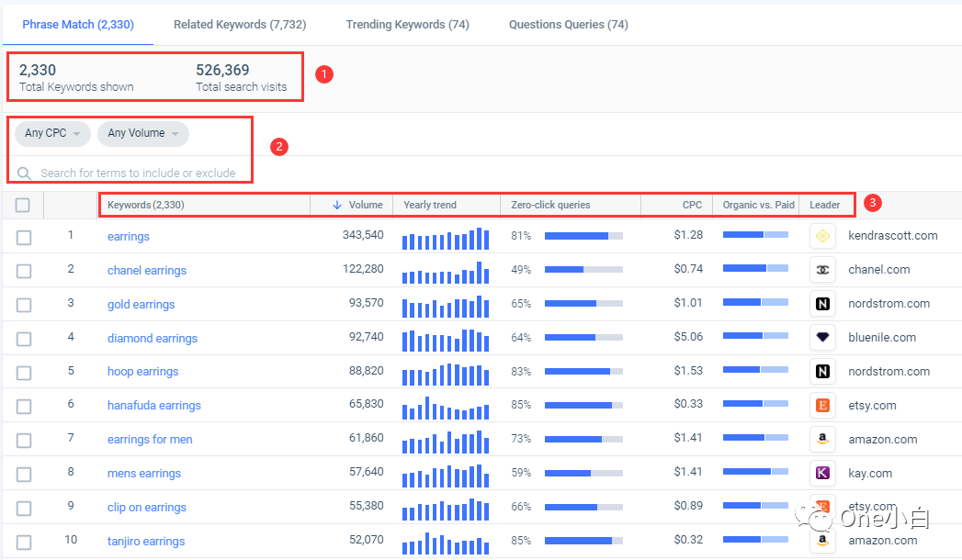Switch to the Related Keywords tab
Image resolution: width=962 pixels, height=560 pixels.
239,25
